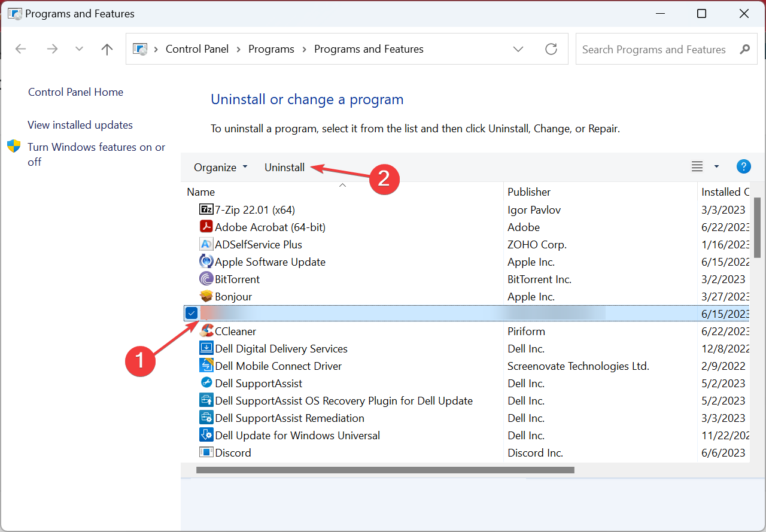The height and width of the screenshot is (532, 766).
Task: Click the Adobe Acrobat PDF icon
Action: (206, 227)
